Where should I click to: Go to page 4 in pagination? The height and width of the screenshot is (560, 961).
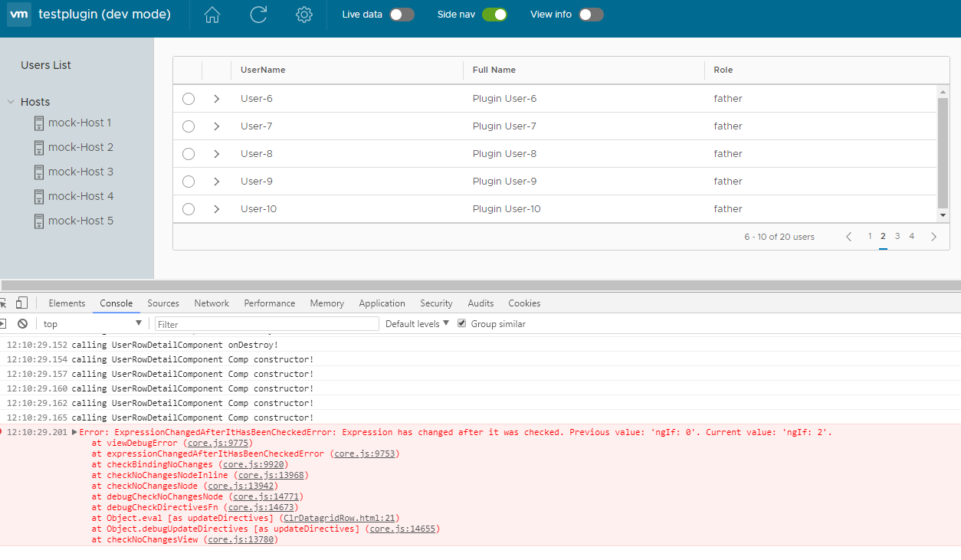coord(912,236)
